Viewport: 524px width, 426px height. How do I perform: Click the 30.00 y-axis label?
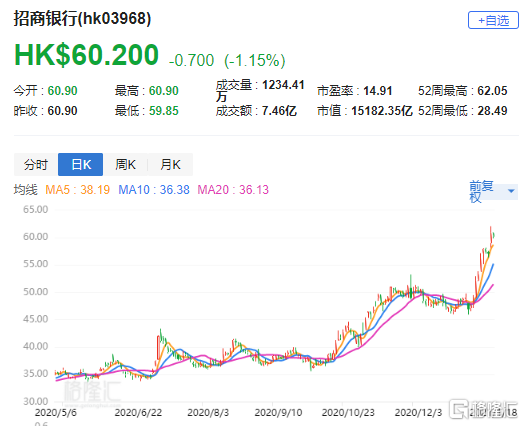[x=36, y=401]
